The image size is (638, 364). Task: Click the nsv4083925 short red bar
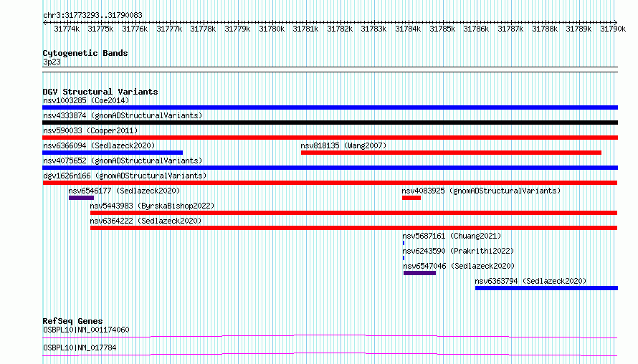(x=411, y=198)
